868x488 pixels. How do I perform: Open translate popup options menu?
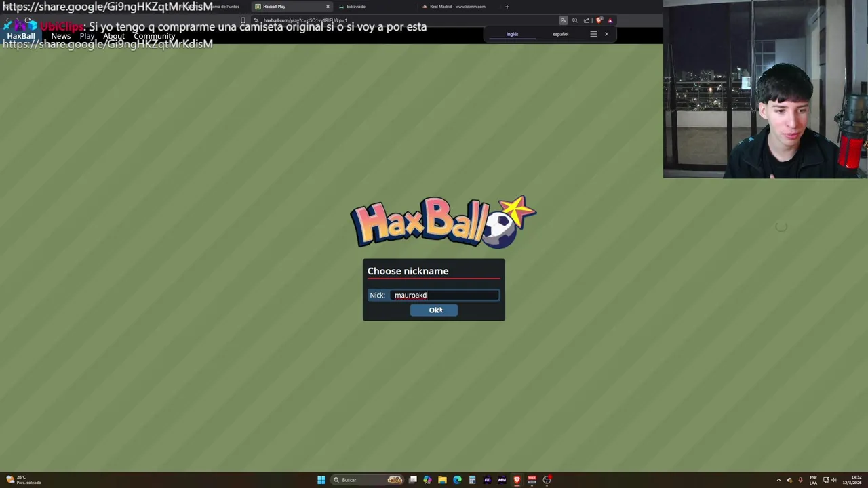click(593, 34)
